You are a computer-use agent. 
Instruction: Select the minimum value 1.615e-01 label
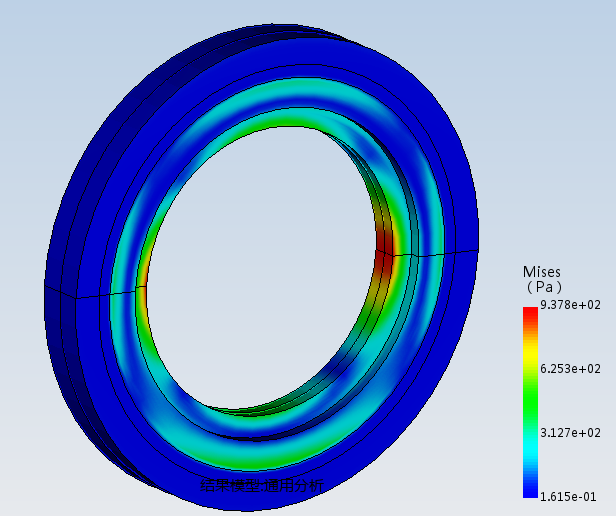[x=568, y=497]
